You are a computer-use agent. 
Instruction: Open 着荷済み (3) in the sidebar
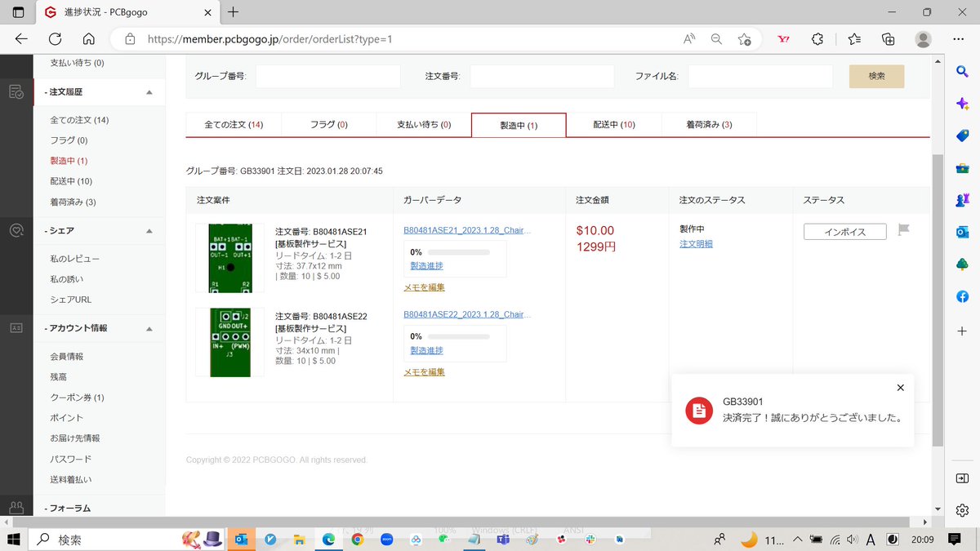pos(73,202)
